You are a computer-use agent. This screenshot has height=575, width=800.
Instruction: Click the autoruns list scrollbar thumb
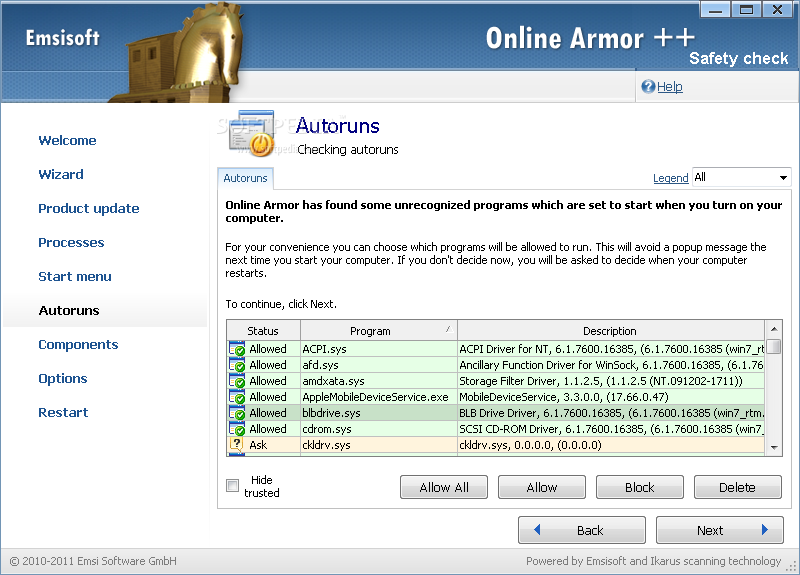coord(774,346)
